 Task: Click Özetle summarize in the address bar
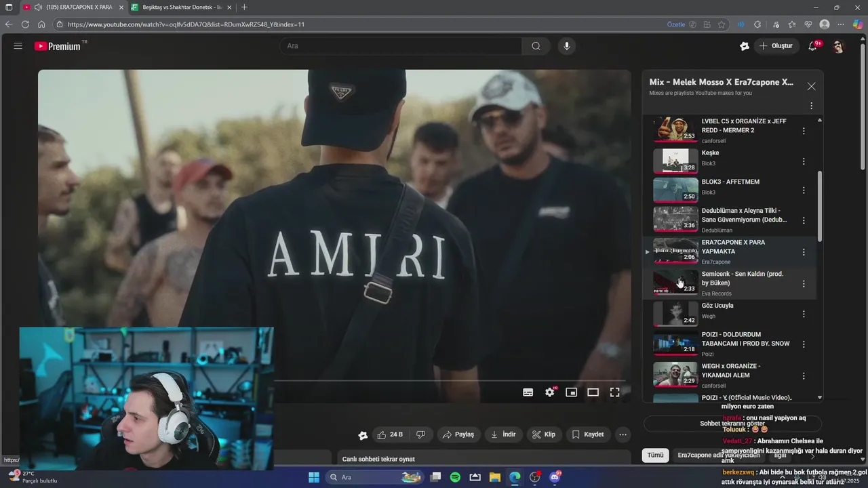click(676, 24)
